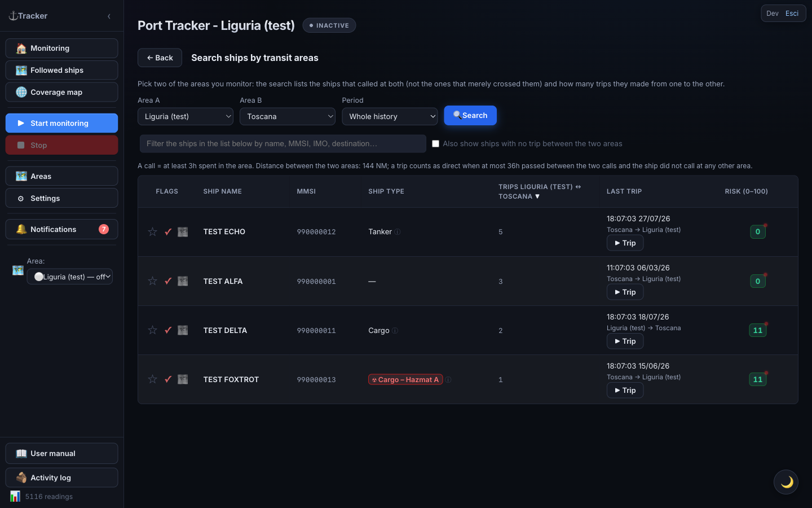The image size is (812, 508).
Task: Click the TEST FOXTROT risk score badge 11
Action: click(757, 380)
